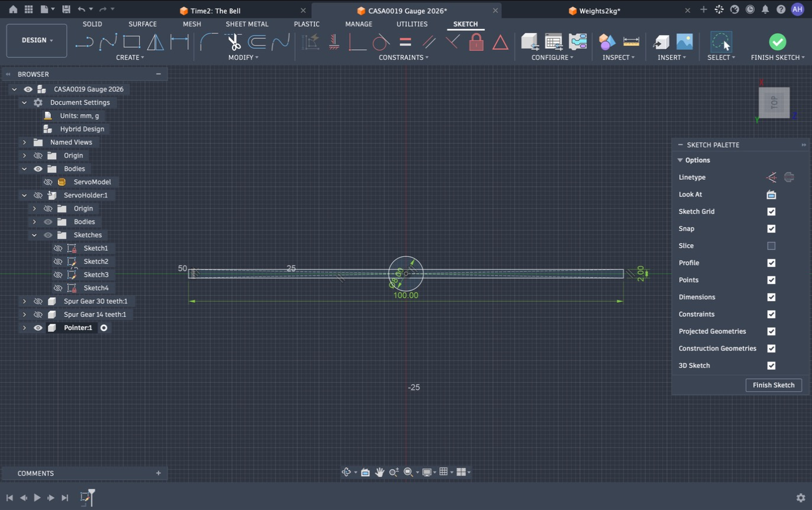812x510 pixels.
Task: Select the 100.00 dimension value
Action: pyautogui.click(x=406, y=295)
